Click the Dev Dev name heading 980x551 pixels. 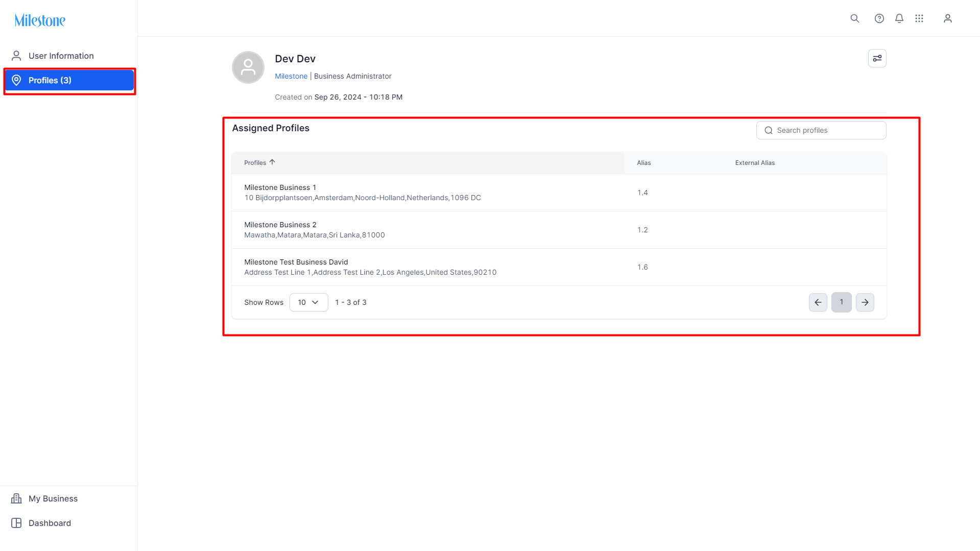[295, 59]
